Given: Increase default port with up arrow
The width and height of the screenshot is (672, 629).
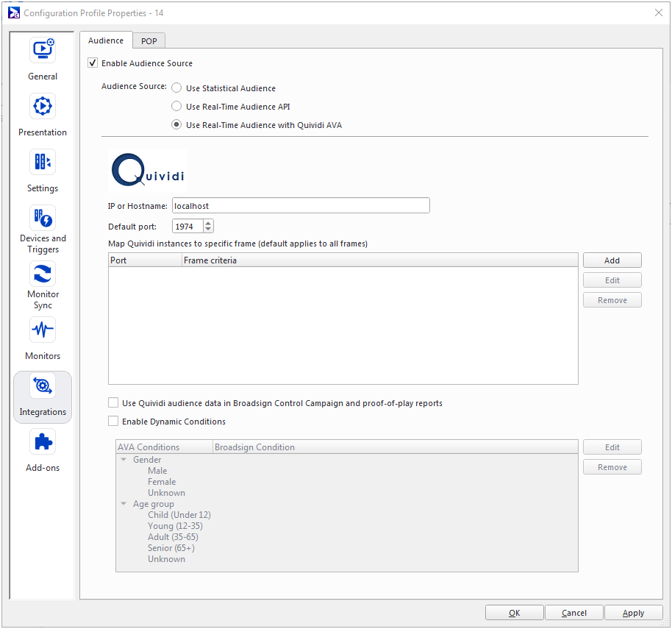Looking at the screenshot, I should 208,224.
